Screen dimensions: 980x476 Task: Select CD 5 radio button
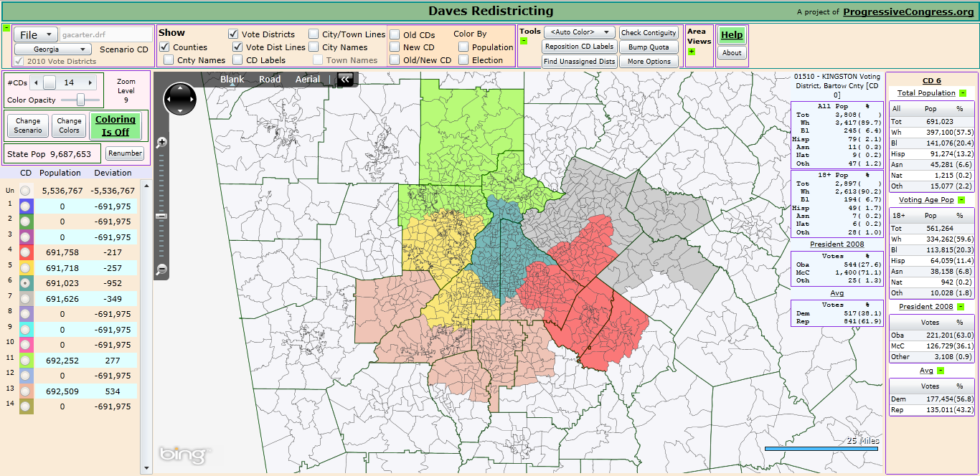(x=26, y=267)
